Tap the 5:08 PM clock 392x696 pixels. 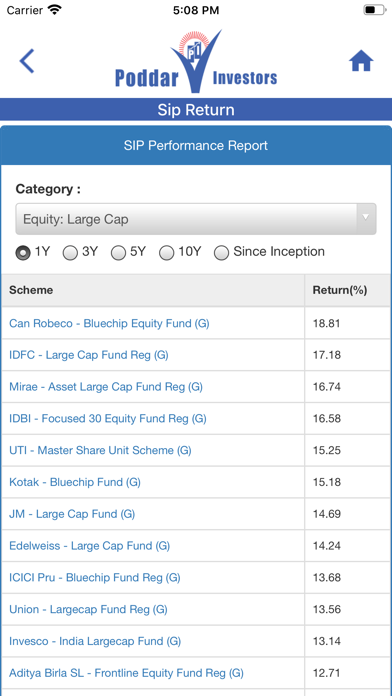tap(196, 10)
